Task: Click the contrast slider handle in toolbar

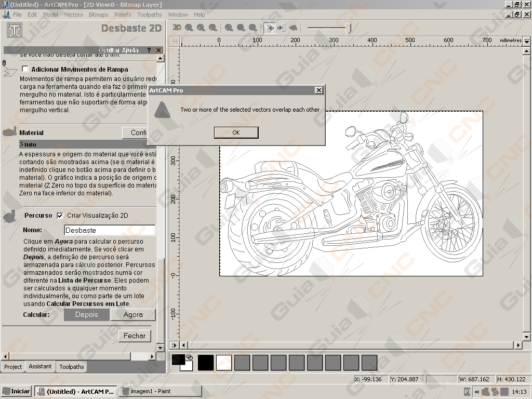Action: [349, 28]
